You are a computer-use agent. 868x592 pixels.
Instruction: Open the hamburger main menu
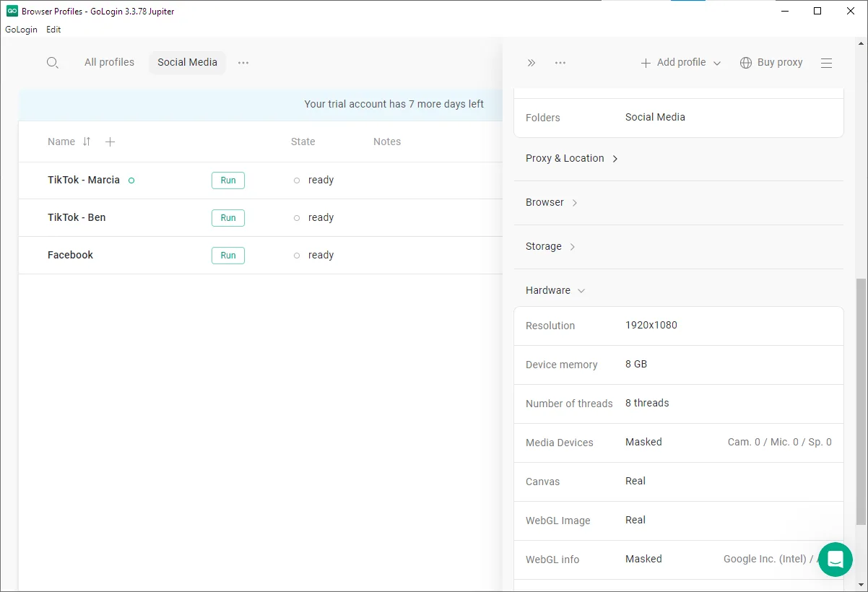(x=827, y=63)
